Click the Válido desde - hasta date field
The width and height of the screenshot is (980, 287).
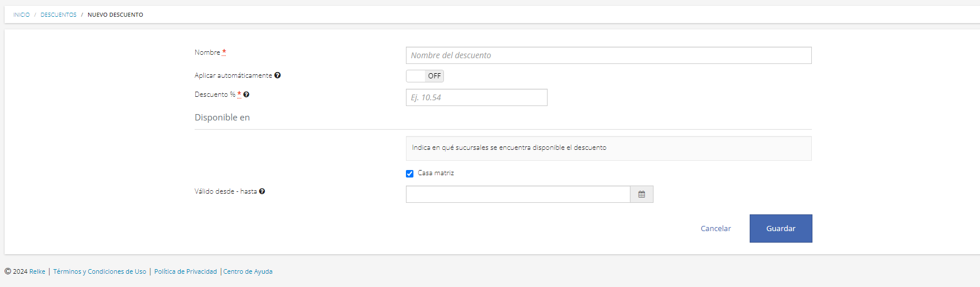tap(518, 194)
